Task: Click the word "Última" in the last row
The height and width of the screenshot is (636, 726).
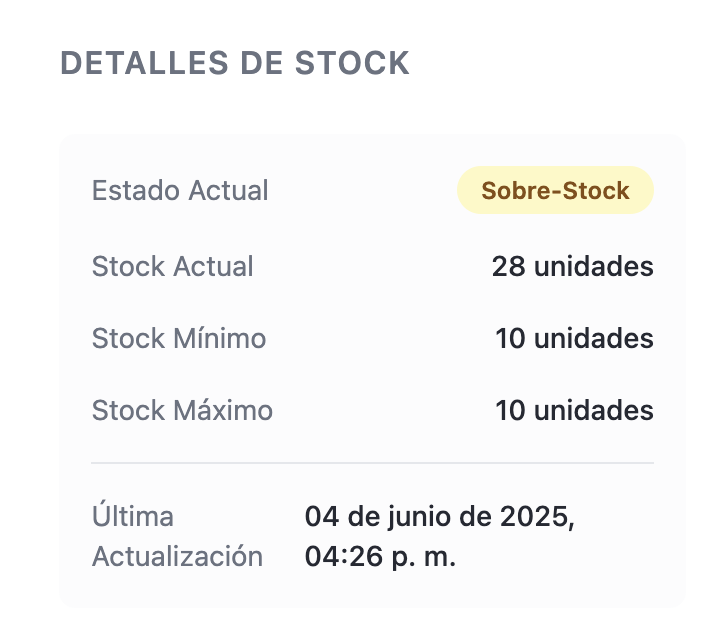Action: click(133, 518)
